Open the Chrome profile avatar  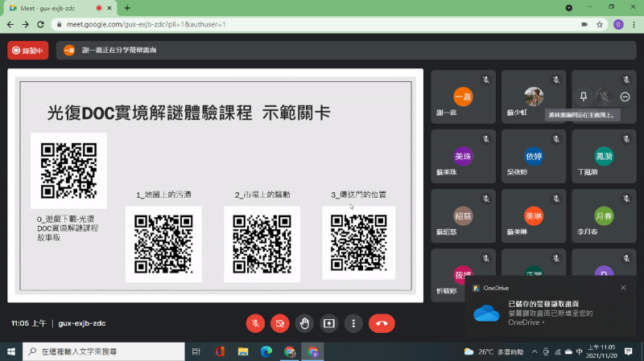[x=618, y=25]
